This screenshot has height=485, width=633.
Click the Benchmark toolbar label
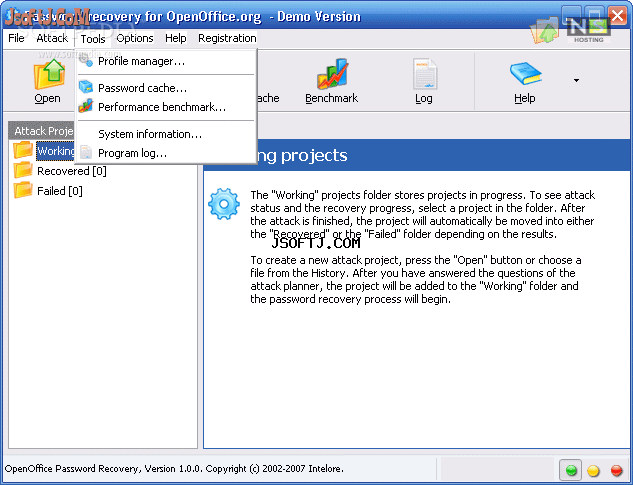tap(331, 98)
